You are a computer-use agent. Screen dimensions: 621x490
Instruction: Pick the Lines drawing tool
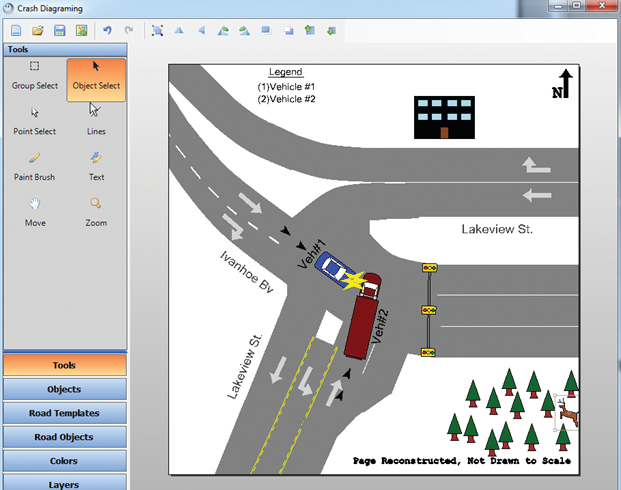tap(96, 121)
